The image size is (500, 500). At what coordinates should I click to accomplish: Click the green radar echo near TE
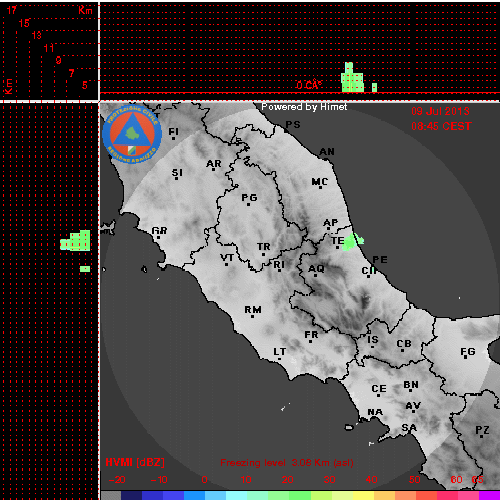coord(352,241)
